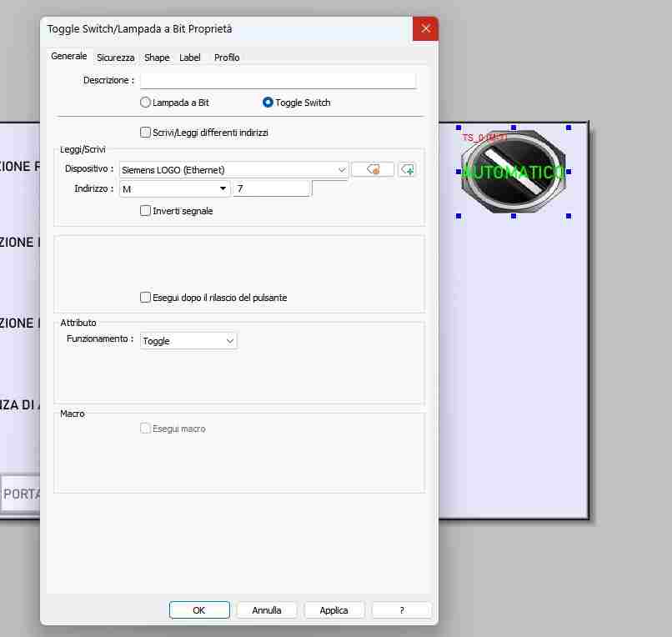
Task: Expand the Indirizzo address type dropdown
Action: click(x=174, y=189)
